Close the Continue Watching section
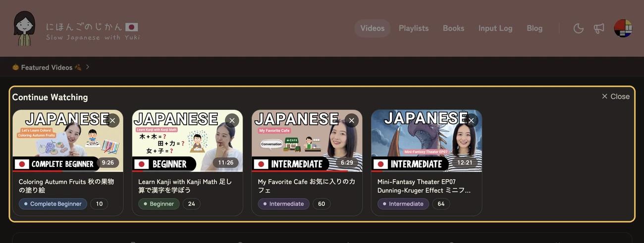Image resolution: width=644 pixels, height=243 pixels. click(615, 97)
